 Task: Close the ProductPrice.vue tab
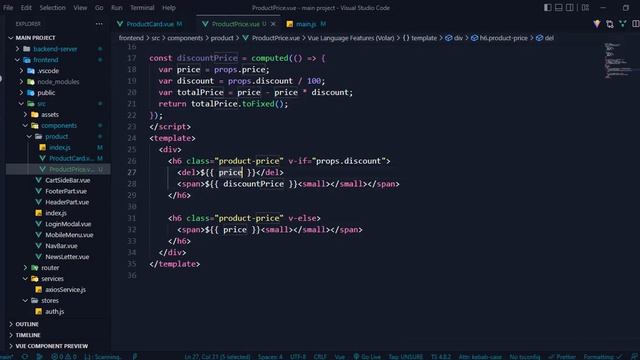click(273, 24)
